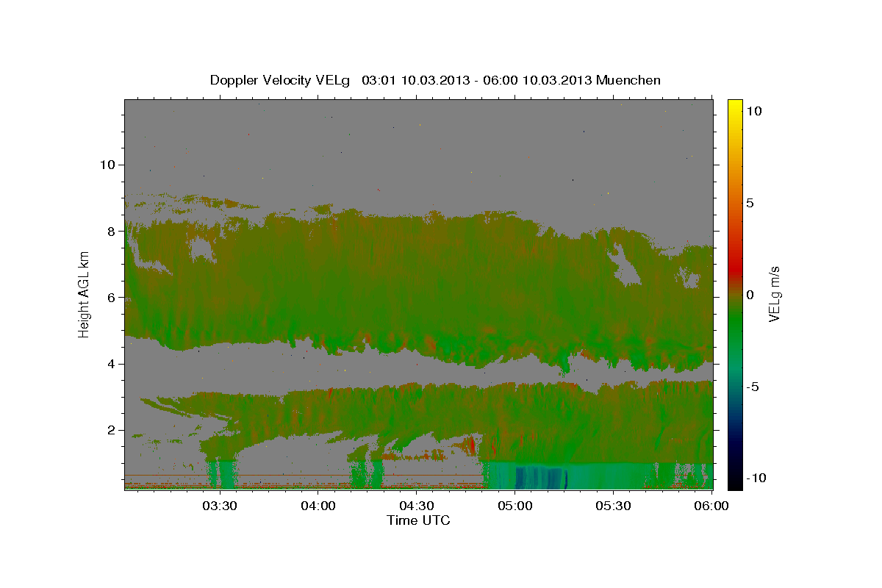Click the yellow top of the colorbar
Image resolution: width=882 pixels, height=588 pixels.
click(734, 107)
